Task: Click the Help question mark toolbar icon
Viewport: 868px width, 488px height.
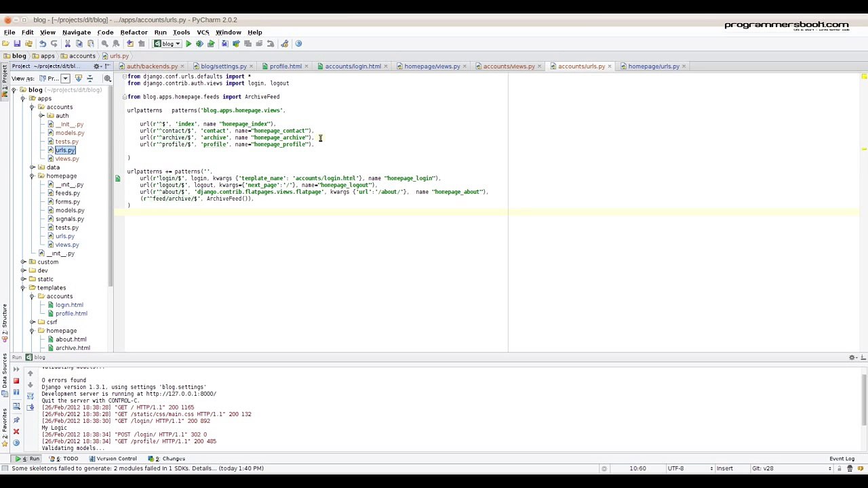Action: 298,44
